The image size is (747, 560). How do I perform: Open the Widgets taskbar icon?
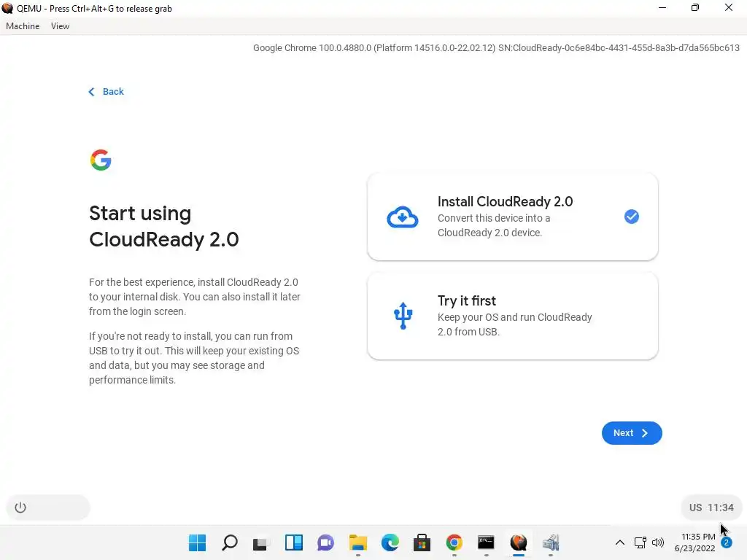293,542
